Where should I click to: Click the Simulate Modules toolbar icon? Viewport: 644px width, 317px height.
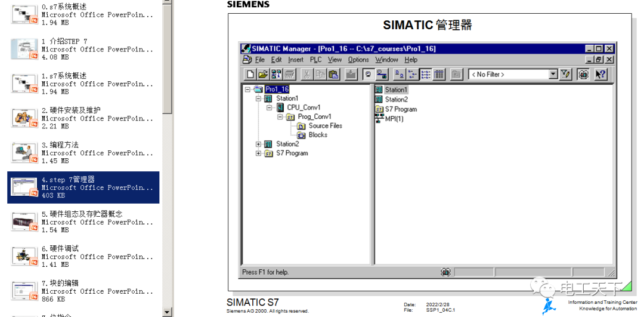[x=583, y=75]
